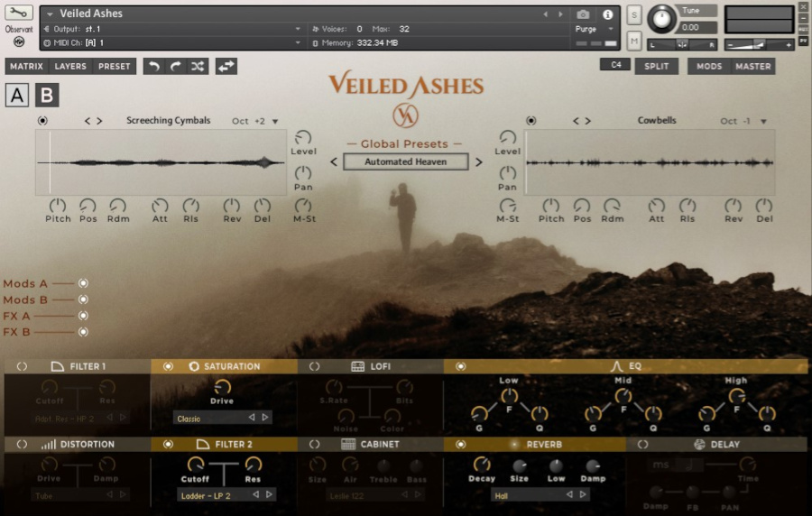Randomize with the shuffle icon

(x=198, y=66)
